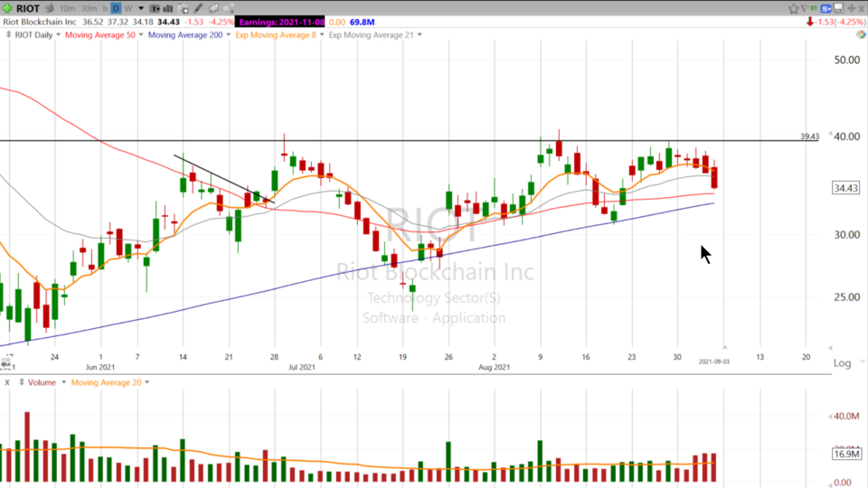Click the Volume indicator label
The image size is (868, 488).
tap(42, 382)
